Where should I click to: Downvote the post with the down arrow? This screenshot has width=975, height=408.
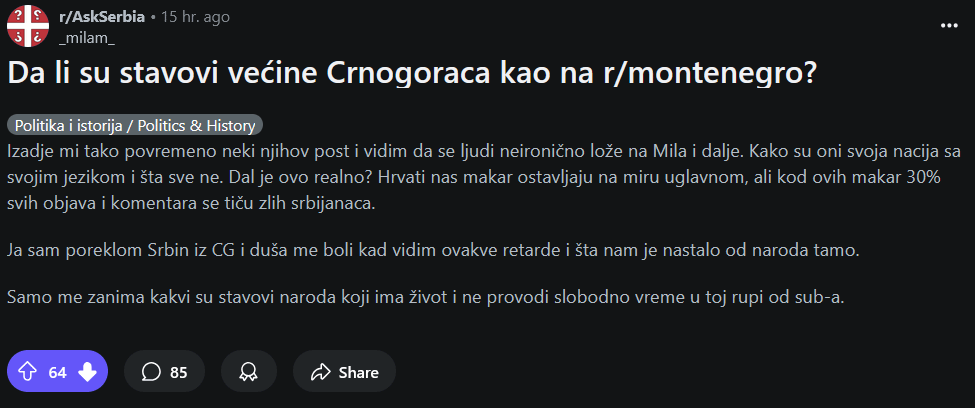(87, 372)
